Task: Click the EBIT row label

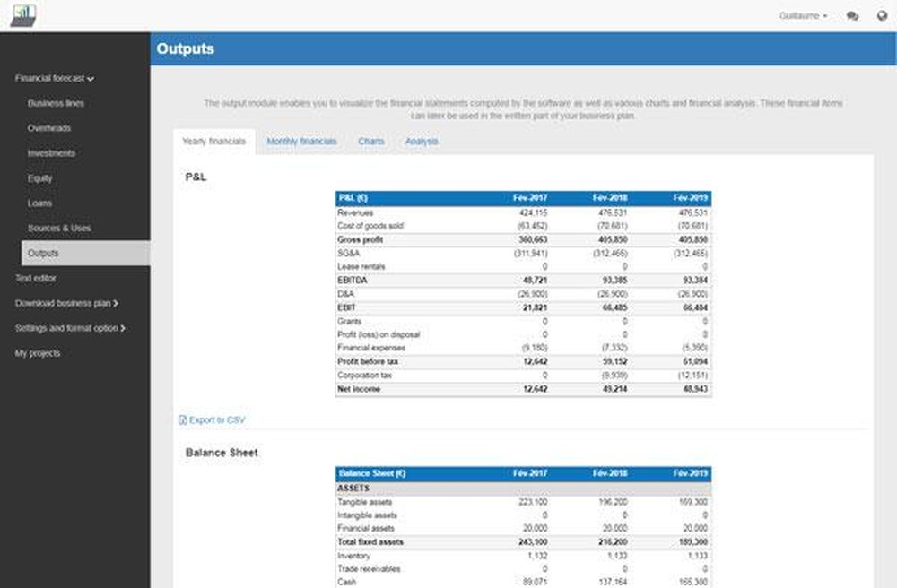Action: click(x=346, y=307)
